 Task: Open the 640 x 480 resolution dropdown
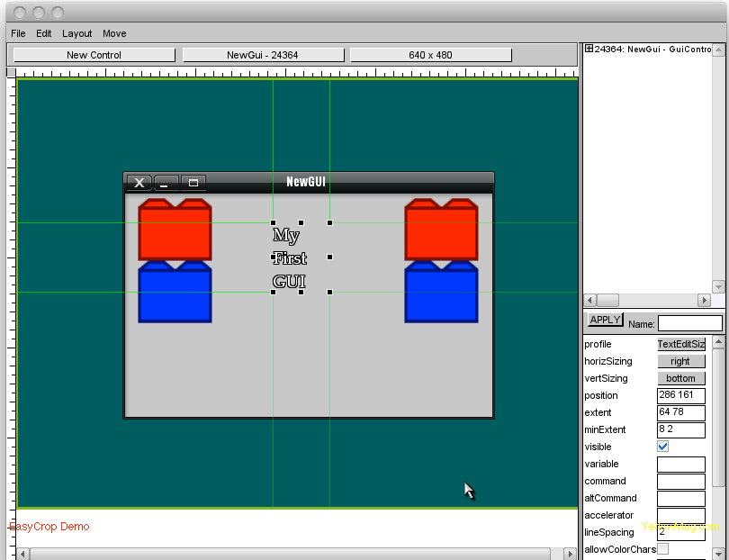click(430, 55)
